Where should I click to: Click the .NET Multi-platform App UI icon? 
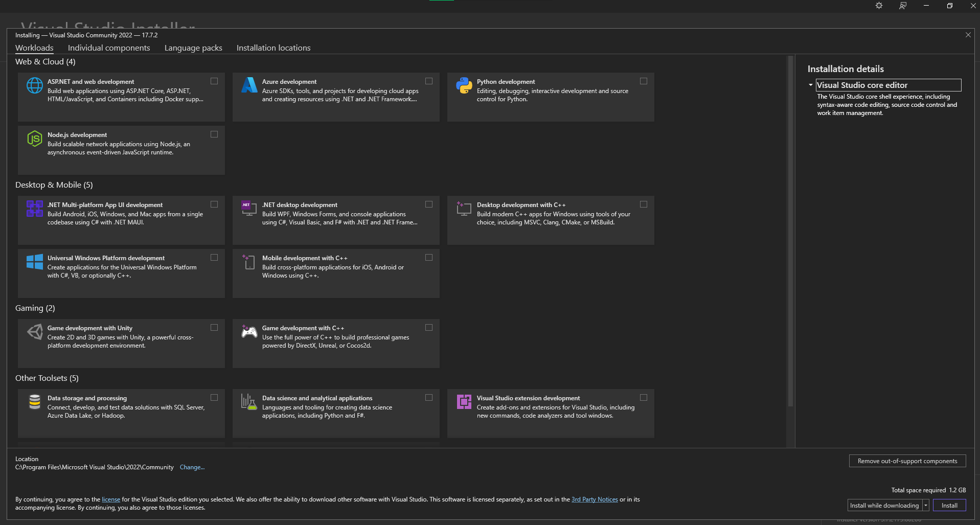point(35,209)
